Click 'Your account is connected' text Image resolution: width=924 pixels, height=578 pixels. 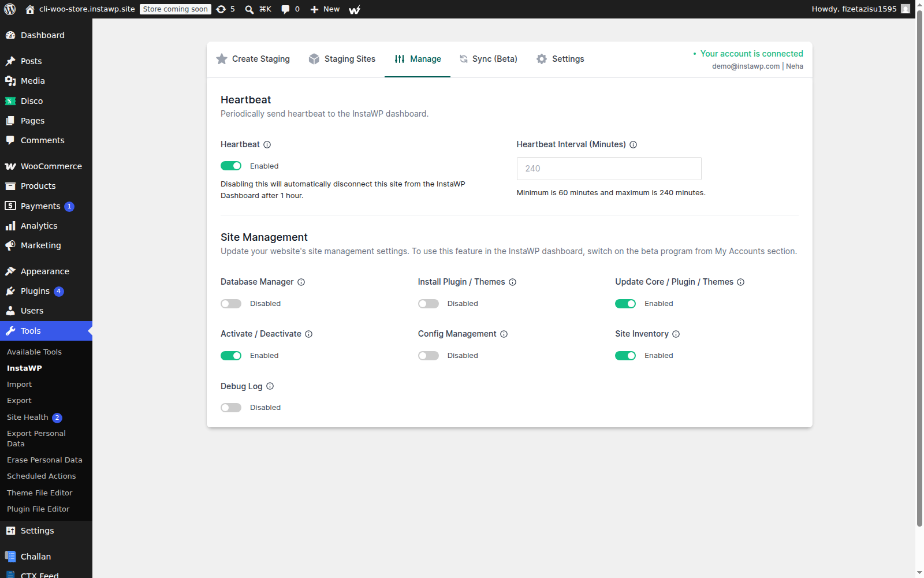(751, 54)
